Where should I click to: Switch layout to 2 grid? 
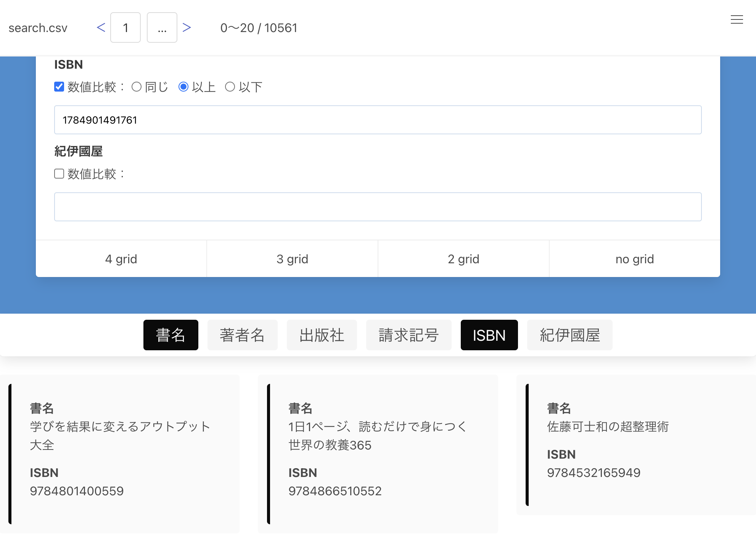tap(463, 259)
